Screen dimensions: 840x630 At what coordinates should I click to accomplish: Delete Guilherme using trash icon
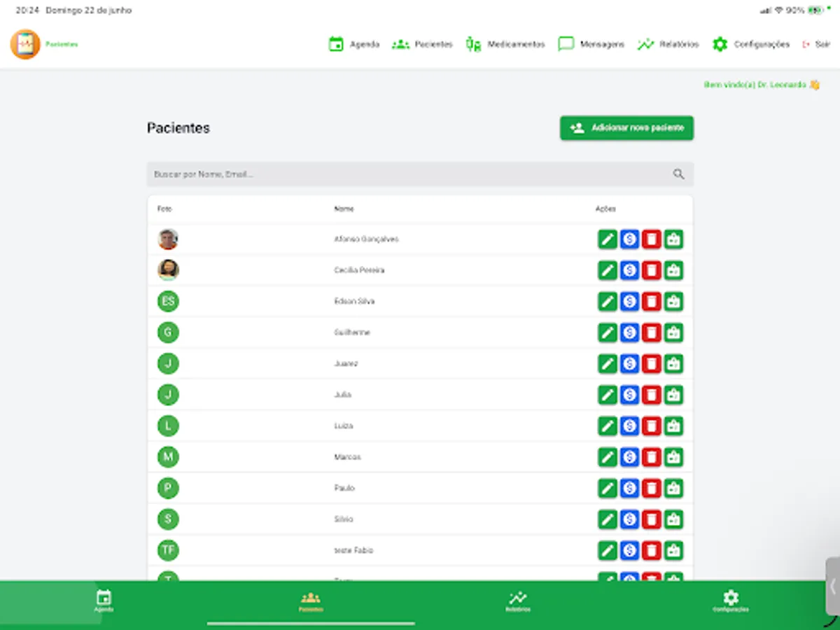coord(652,332)
